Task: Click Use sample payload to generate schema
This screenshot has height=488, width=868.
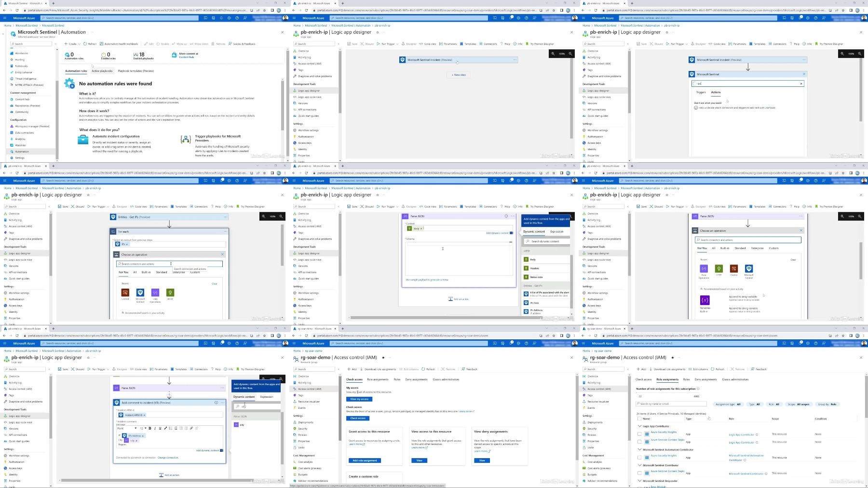Action: click(x=427, y=280)
